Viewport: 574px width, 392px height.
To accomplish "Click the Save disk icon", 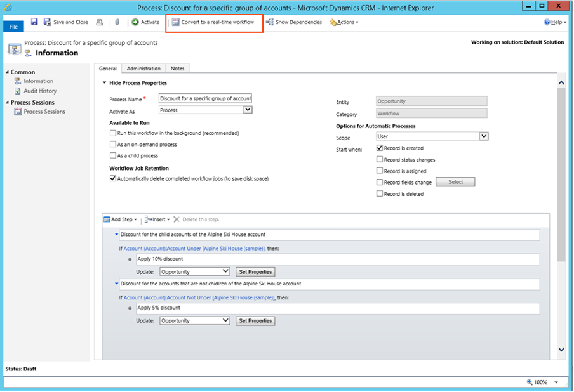I will [x=34, y=22].
